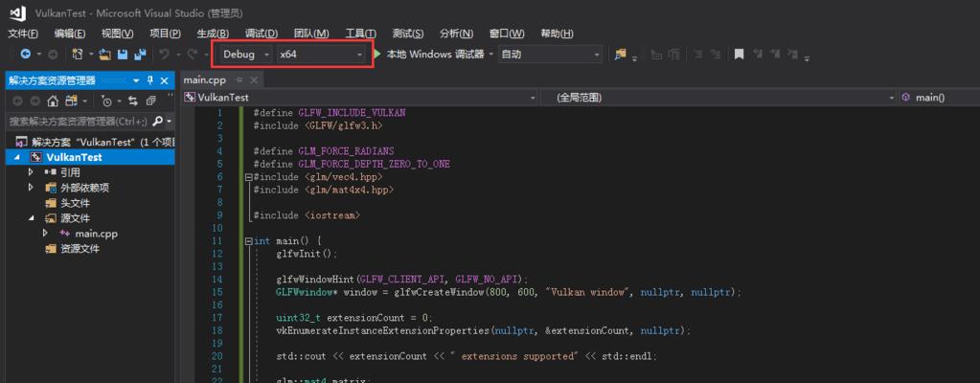The width and height of the screenshot is (980, 383).
Task: Collapse the 源文件 folder
Action: (31, 218)
